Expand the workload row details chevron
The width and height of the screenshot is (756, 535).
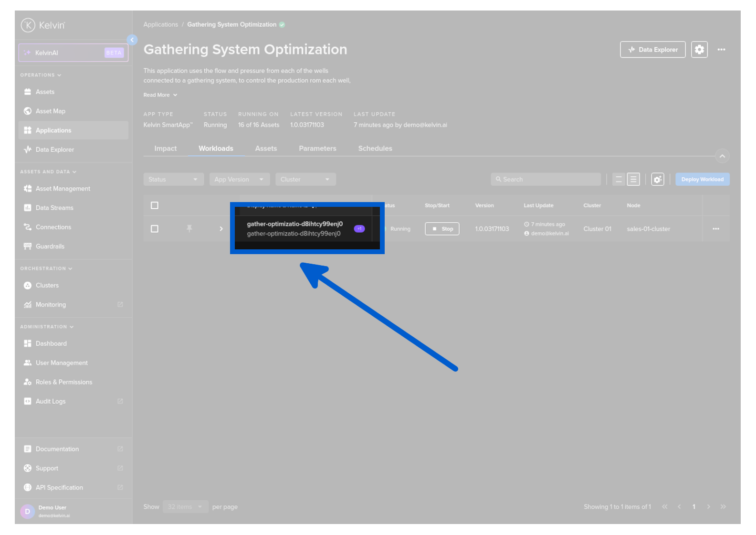click(221, 229)
